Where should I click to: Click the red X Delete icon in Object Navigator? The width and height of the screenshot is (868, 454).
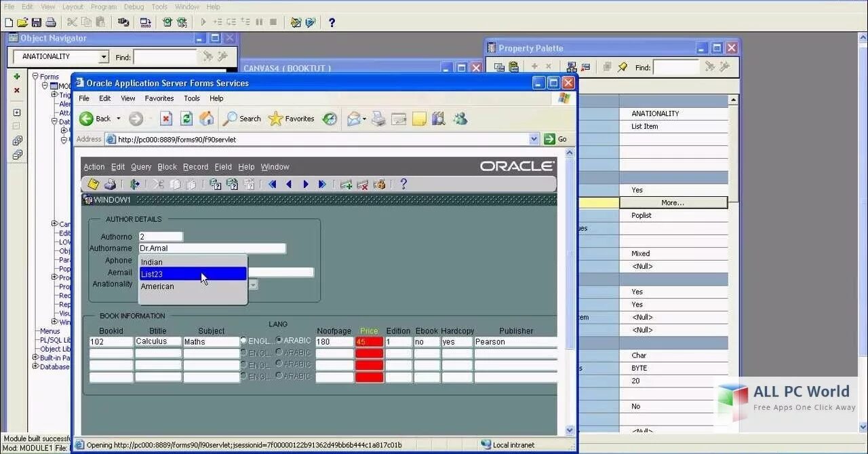coord(17,90)
